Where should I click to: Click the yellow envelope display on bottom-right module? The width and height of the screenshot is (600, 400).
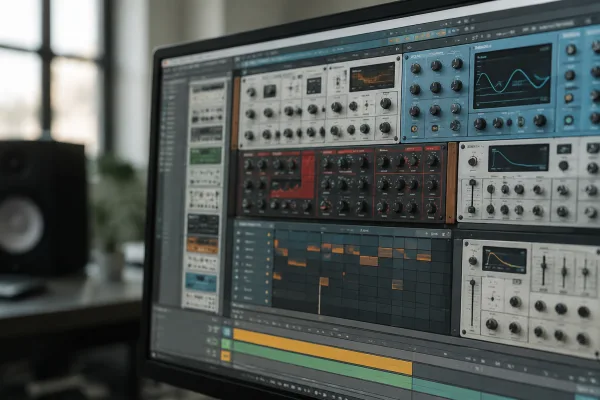point(504,260)
